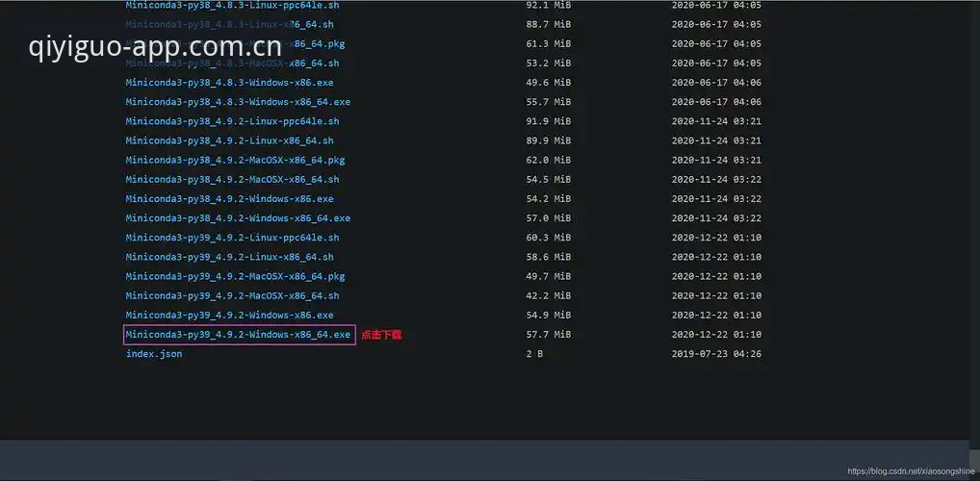Click Miniconda3-py38_4.8.3-Linux-ppc64le.sh at top
Viewport: 980px width, 481px height.
(x=233, y=6)
